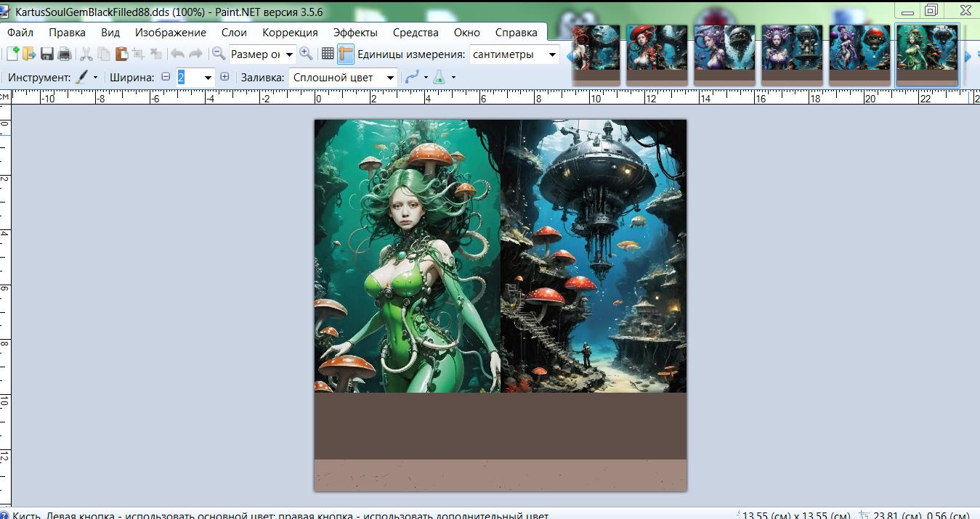Toggle antialiasing mode curve icon
This screenshot has width=980, height=519.
(413, 77)
